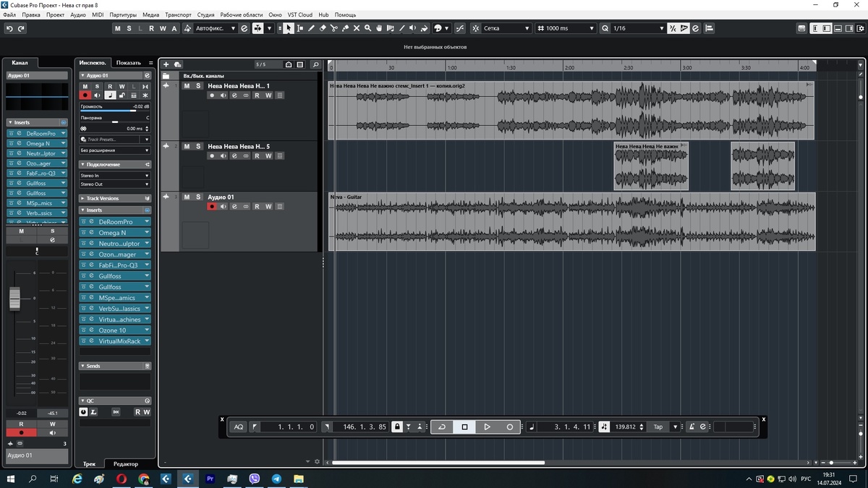Toggle Read automation on track Нева 1
868x488 pixels.
pyautogui.click(x=257, y=95)
